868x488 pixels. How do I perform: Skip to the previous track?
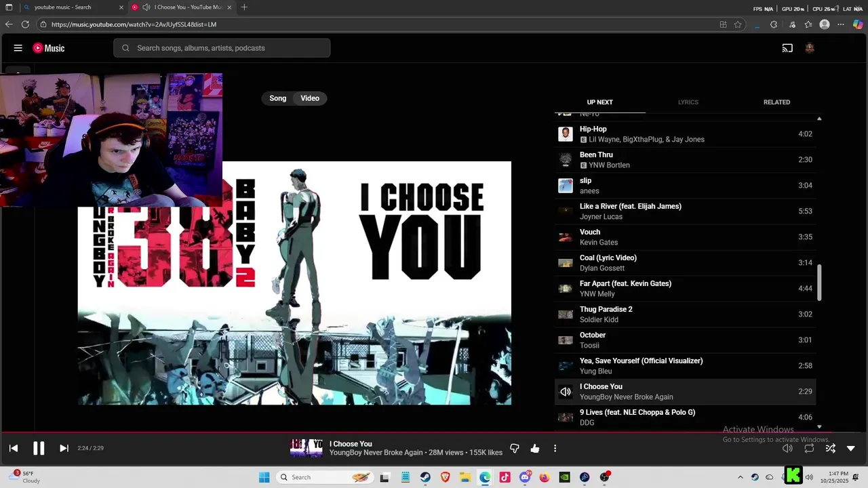point(14,448)
